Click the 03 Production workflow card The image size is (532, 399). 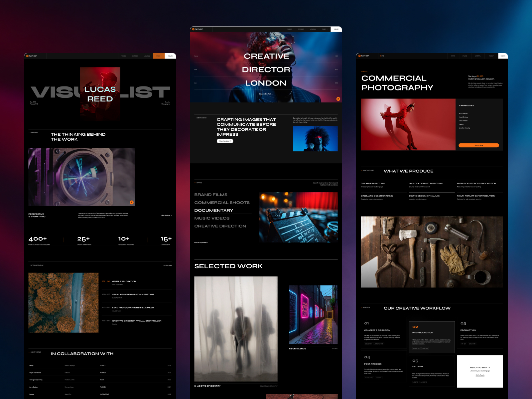point(480,333)
